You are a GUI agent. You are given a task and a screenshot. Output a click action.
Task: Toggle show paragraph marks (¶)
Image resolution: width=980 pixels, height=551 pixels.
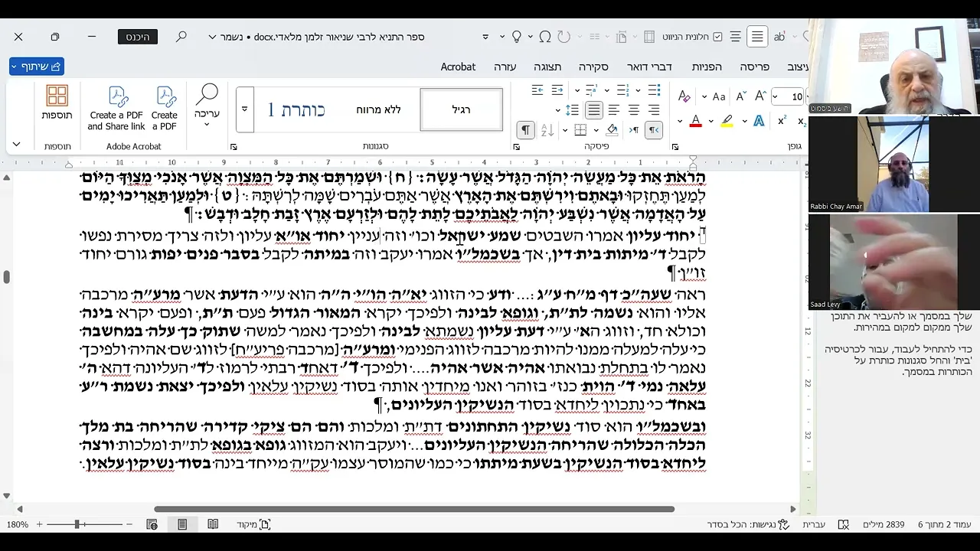click(x=525, y=130)
